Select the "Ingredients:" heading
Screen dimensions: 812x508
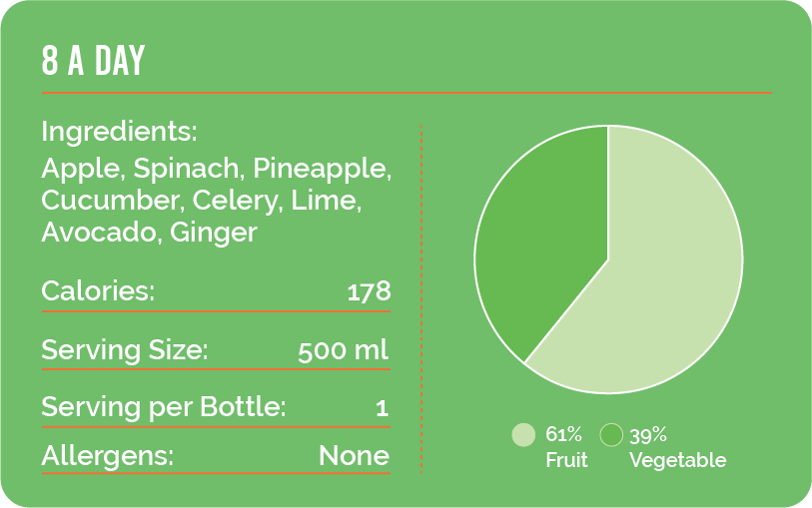point(119,132)
